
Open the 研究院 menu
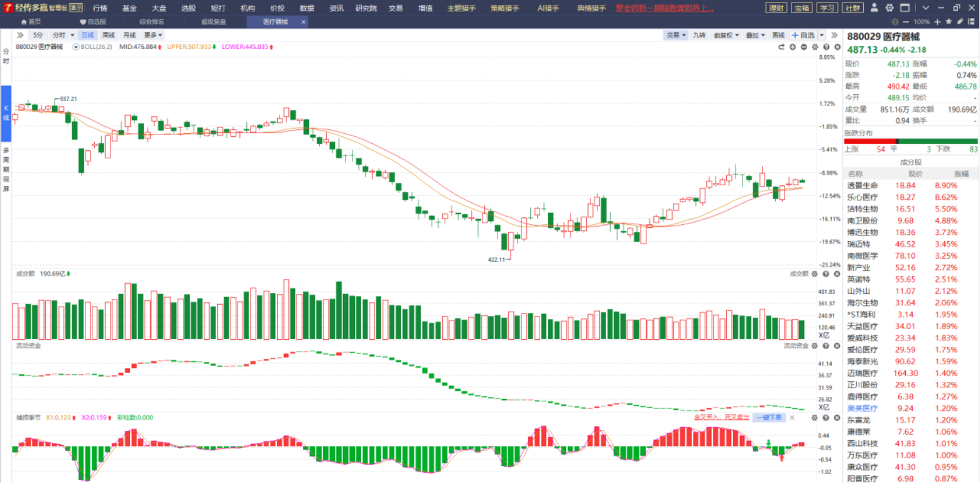coord(366,8)
